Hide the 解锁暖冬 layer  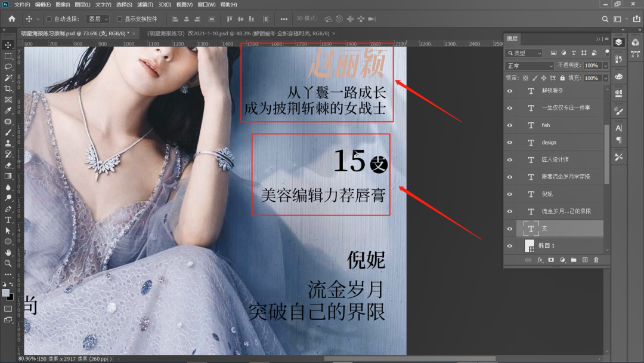point(510,91)
